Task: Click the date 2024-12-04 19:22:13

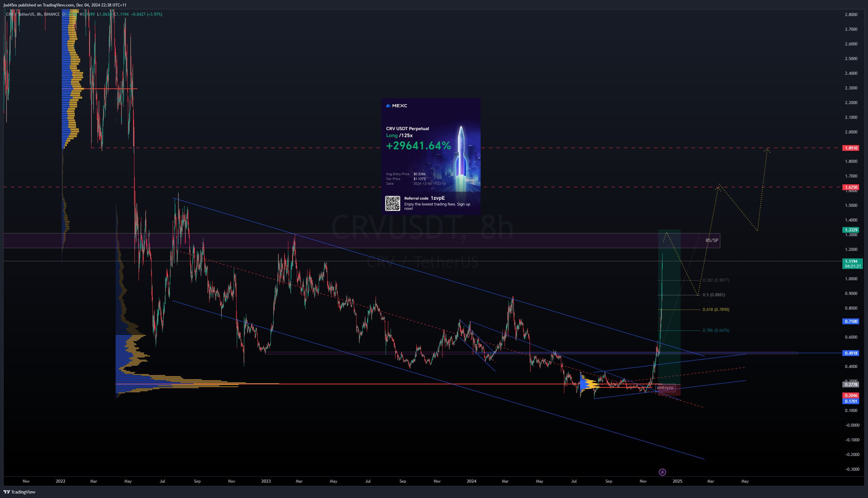Action: 429,184
